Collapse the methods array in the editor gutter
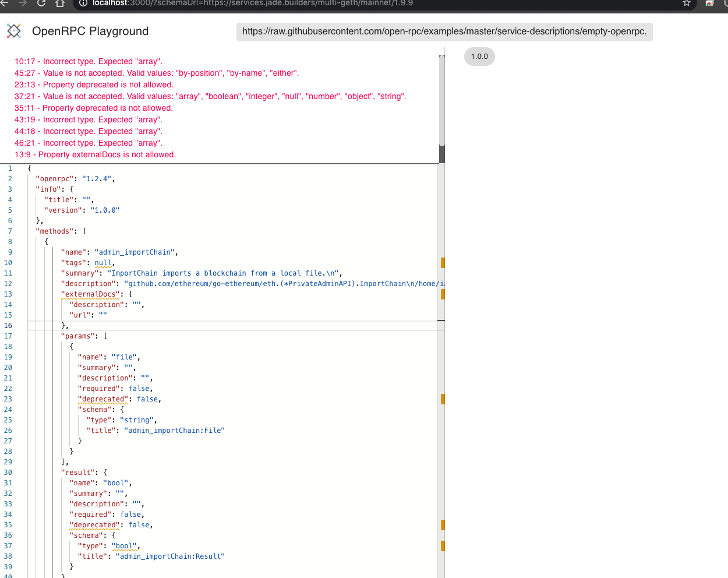The image size is (728, 578). click(20, 231)
